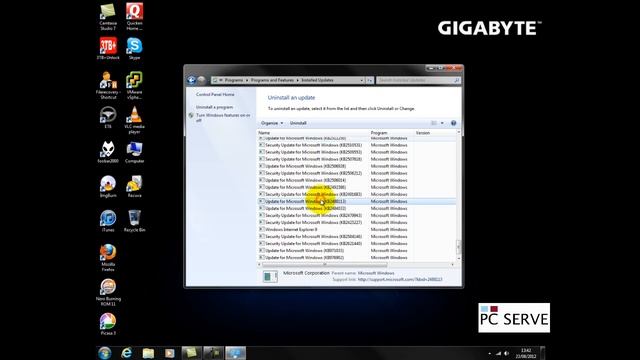Click the network signal tray icon

(498, 353)
